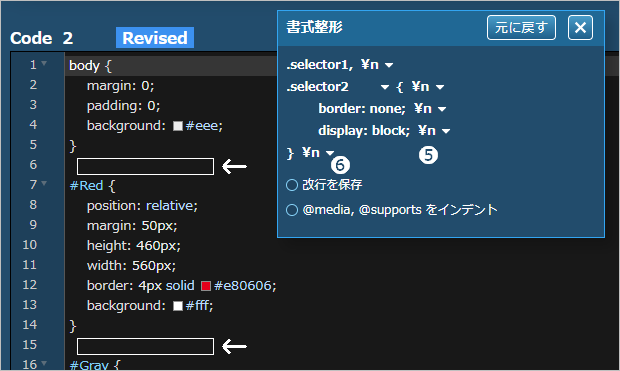Click 'display: block;' sample text in panel
The width and height of the screenshot is (620, 371).
pyautogui.click(x=364, y=131)
